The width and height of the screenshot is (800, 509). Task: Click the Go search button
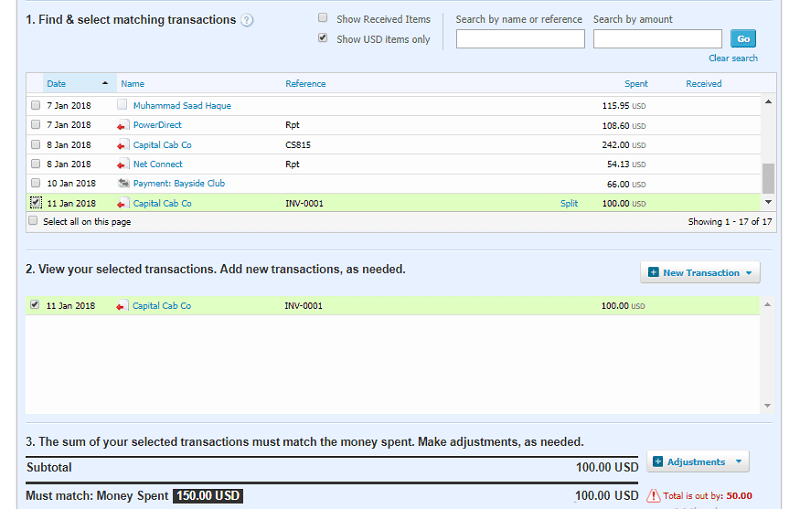coord(743,39)
